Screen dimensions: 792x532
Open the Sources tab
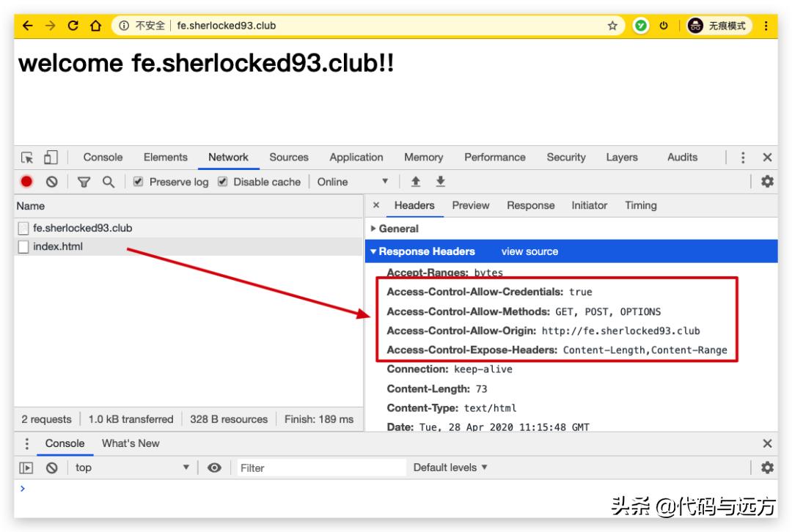coord(289,158)
